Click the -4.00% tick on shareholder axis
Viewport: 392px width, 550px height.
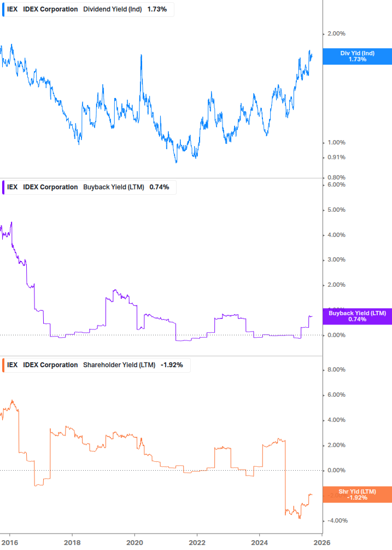[x=337, y=520]
